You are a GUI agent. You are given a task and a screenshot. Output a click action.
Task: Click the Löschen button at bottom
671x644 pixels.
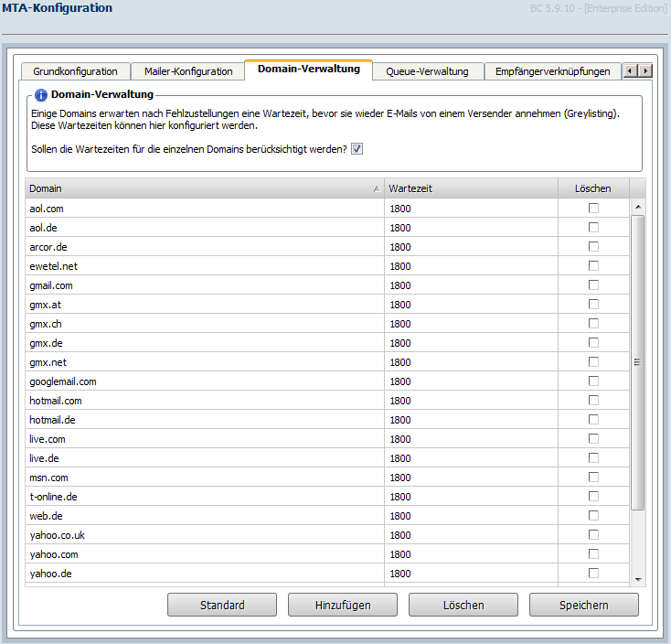point(463,605)
